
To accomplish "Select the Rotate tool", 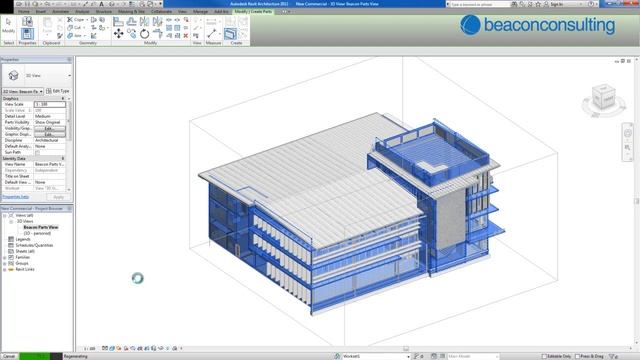I will (x=144, y=33).
